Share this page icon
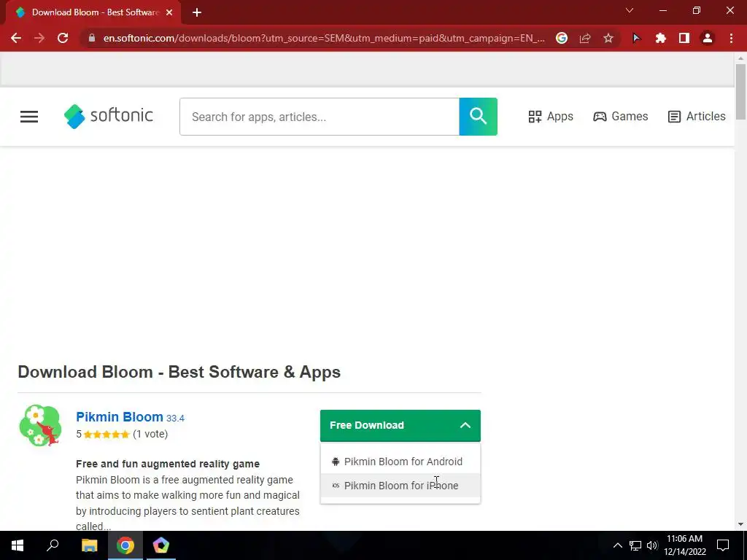This screenshot has height=560, width=747. pos(585,38)
